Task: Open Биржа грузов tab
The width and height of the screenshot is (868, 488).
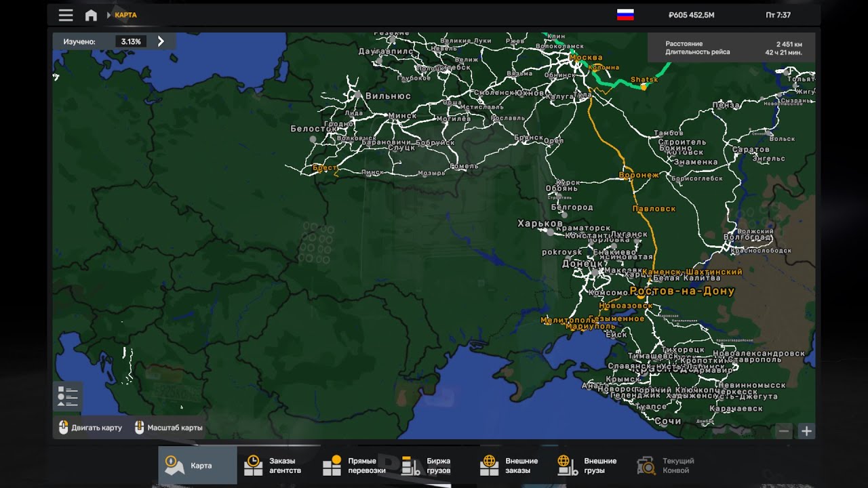Action: click(x=433, y=466)
